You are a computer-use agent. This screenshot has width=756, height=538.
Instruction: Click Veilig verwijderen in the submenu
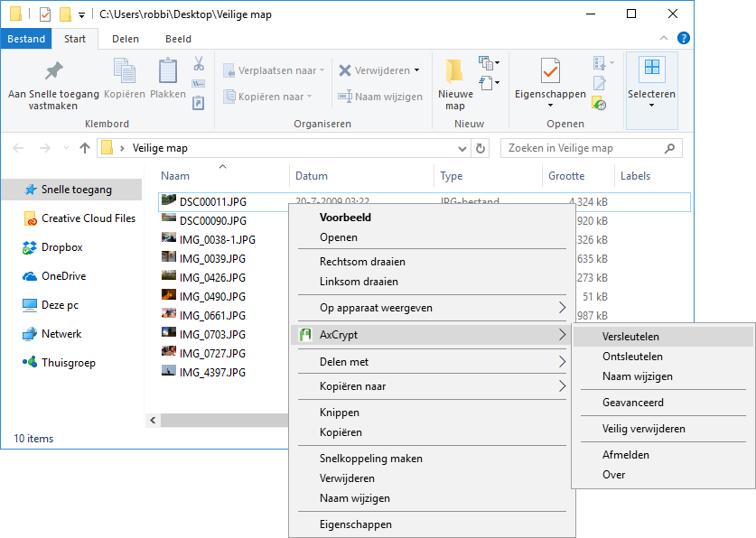point(643,429)
